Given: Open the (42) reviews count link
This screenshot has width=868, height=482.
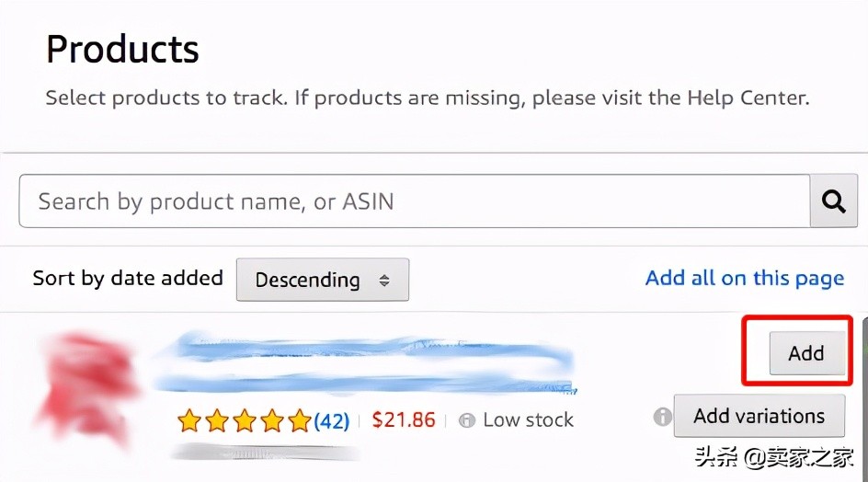Looking at the screenshot, I should pyautogui.click(x=331, y=421).
